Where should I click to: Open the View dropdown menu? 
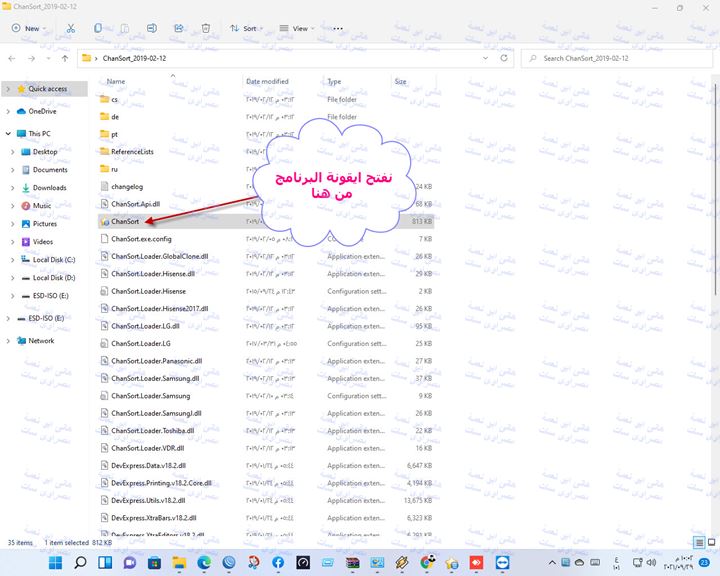click(x=297, y=28)
